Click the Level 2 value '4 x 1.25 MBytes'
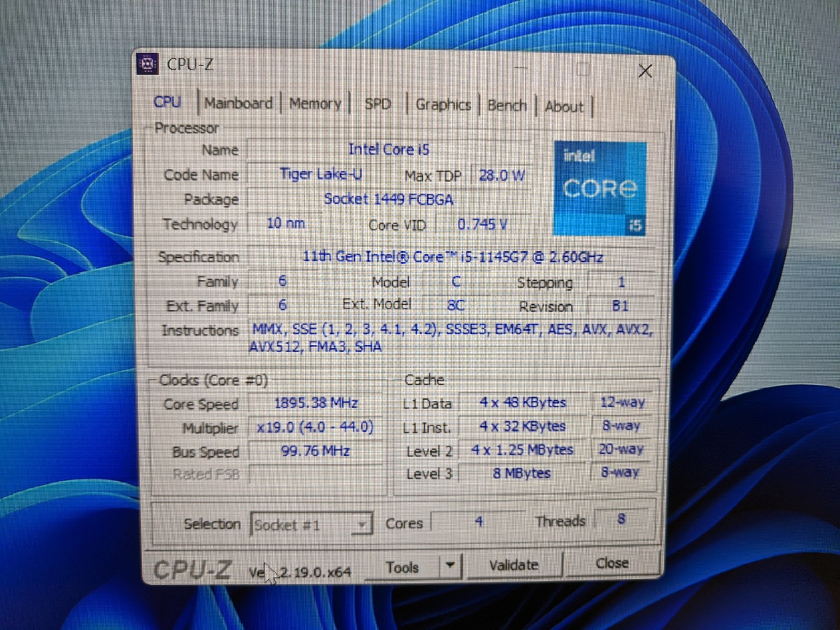 click(523, 449)
